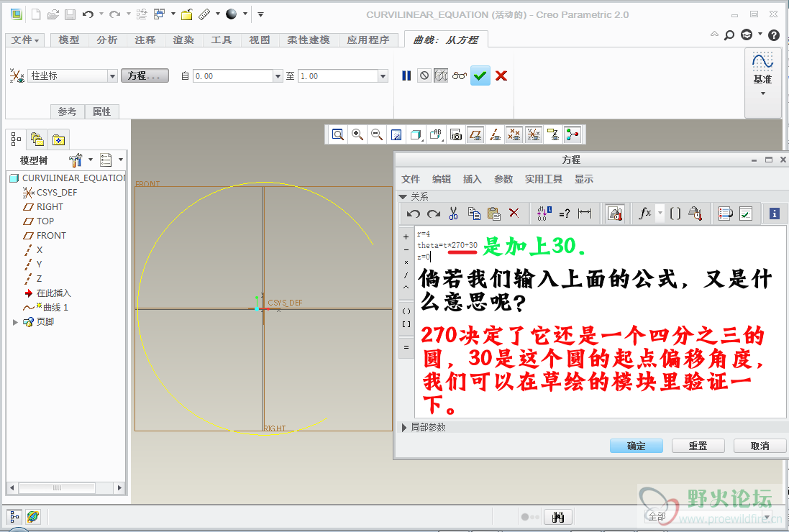Select 曲线 1 in the model tree
789x532 pixels.
point(45,307)
